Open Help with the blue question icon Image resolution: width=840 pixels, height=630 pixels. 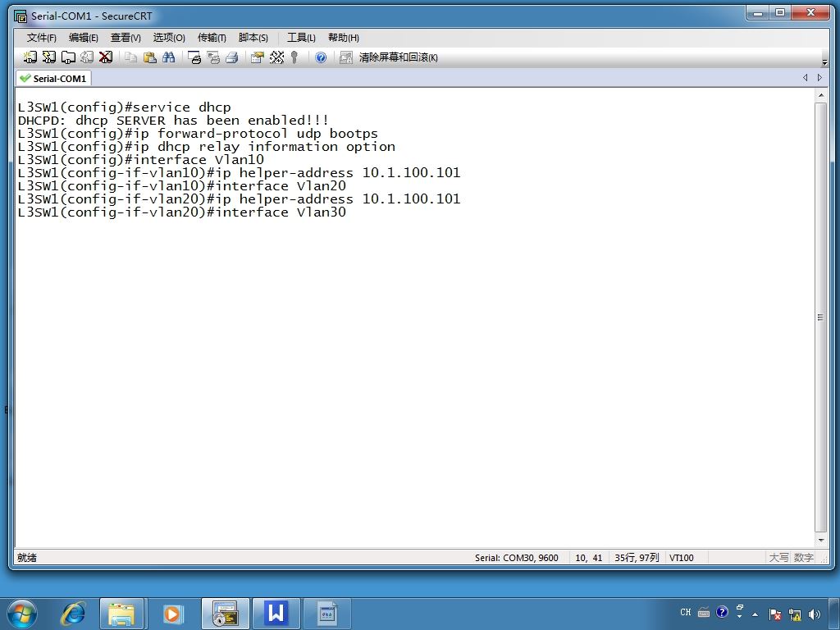tap(321, 57)
